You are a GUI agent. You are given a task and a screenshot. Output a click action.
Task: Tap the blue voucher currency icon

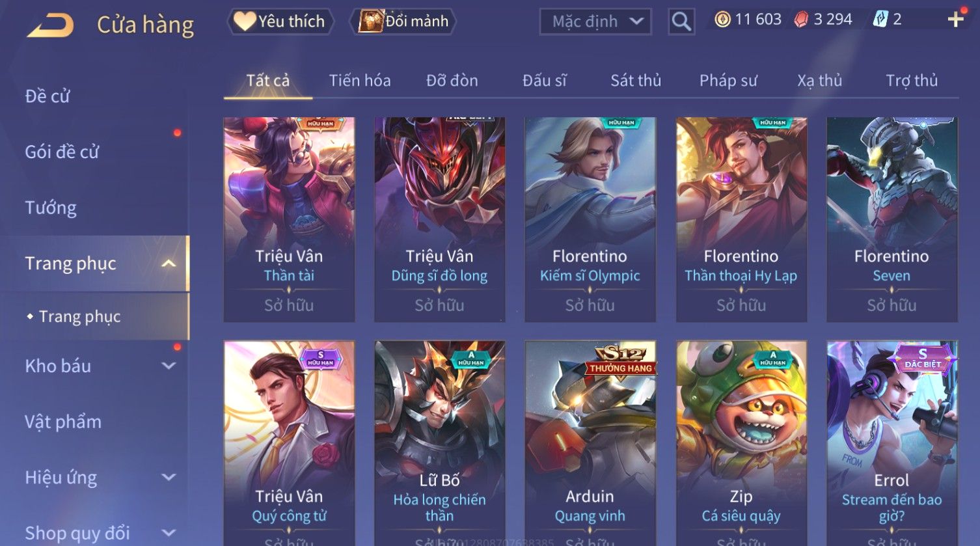coord(880,20)
